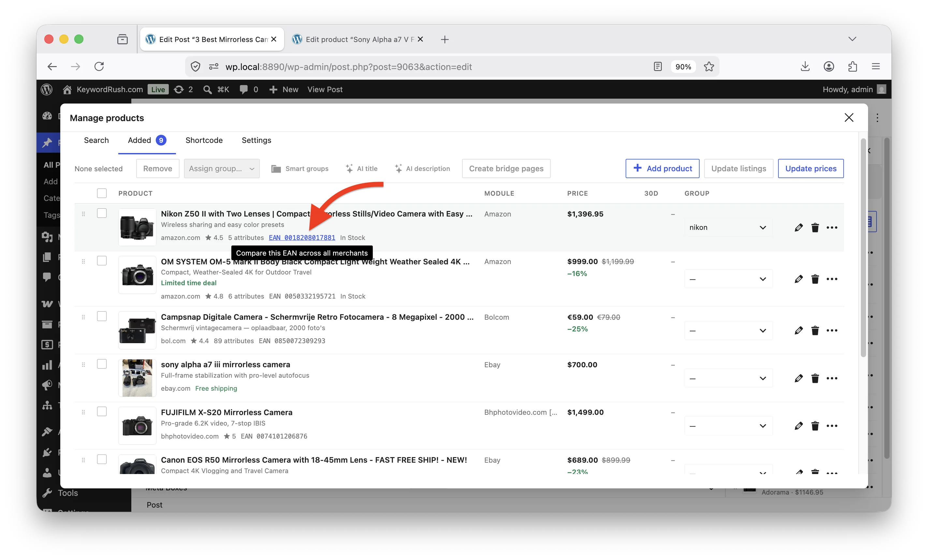The height and width of the screenshot is (560, 928).
Task: Delete the sony alpha a7 iii product
Action: tap(815, 378)
